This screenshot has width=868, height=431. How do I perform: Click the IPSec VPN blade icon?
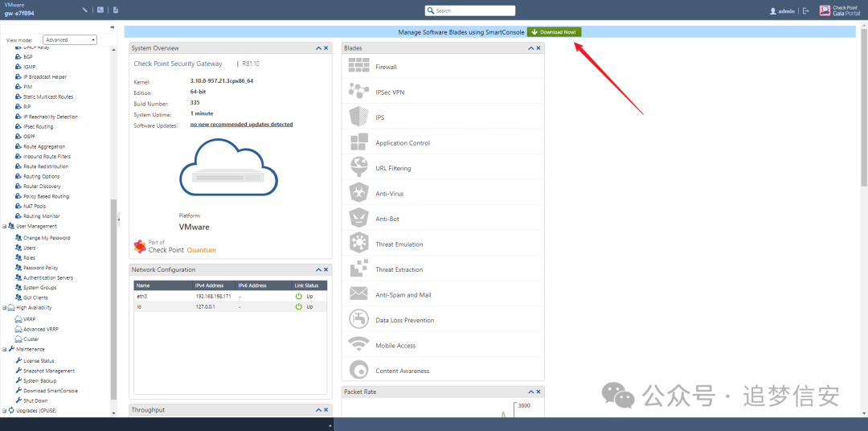(358, 92)
